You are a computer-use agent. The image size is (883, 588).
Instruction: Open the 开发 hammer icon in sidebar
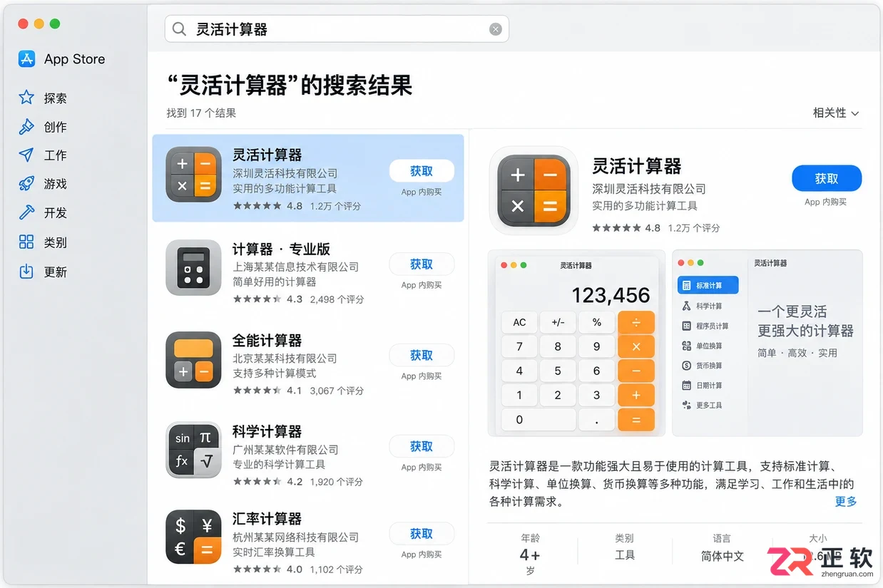(x=26, y=212)
